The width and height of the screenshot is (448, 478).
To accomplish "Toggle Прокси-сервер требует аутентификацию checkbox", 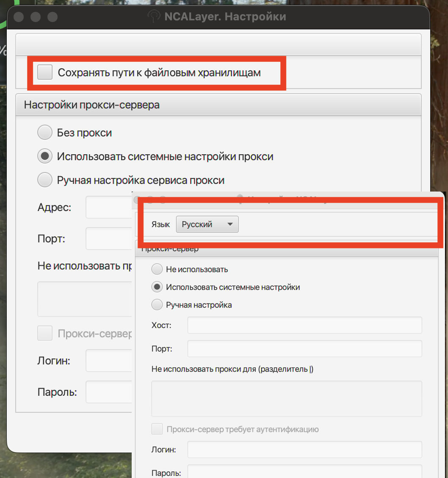I will [157, 429].
